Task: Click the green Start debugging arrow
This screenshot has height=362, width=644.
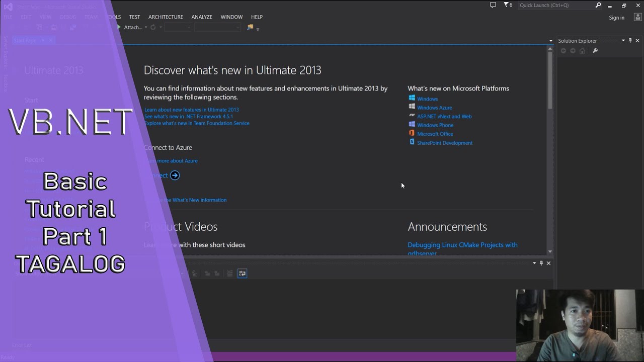Action: [x=119, y=27]
